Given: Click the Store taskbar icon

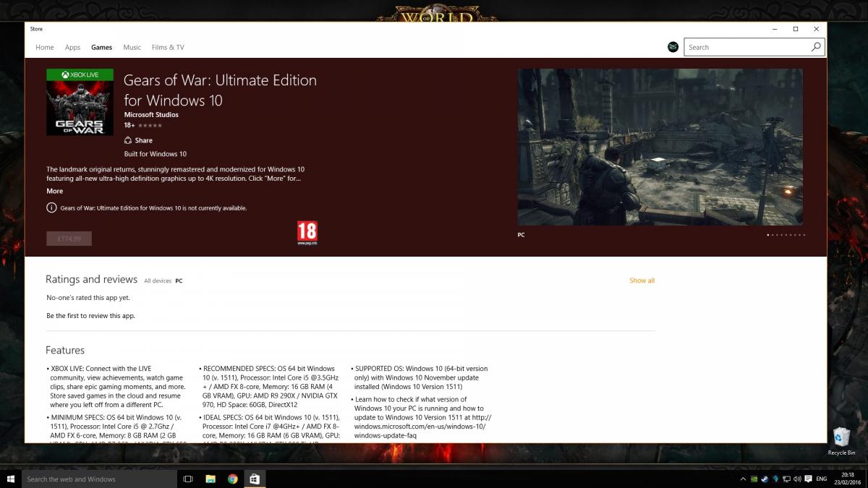Looking at the screenshot, I should click(255, 479).
